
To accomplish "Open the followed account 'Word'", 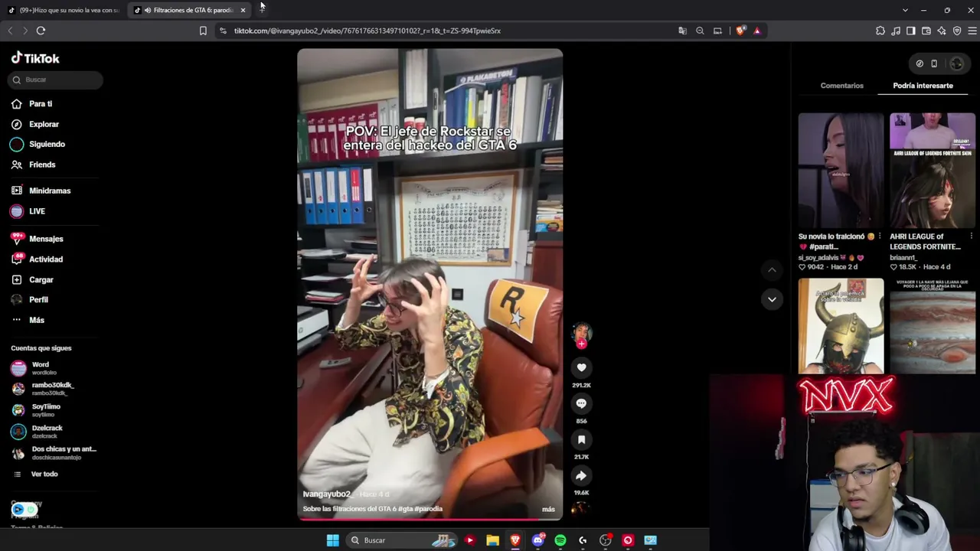I will pos(54,368).
